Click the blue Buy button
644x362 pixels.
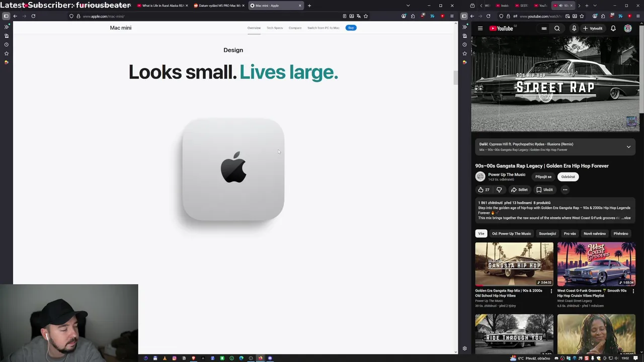351,28
